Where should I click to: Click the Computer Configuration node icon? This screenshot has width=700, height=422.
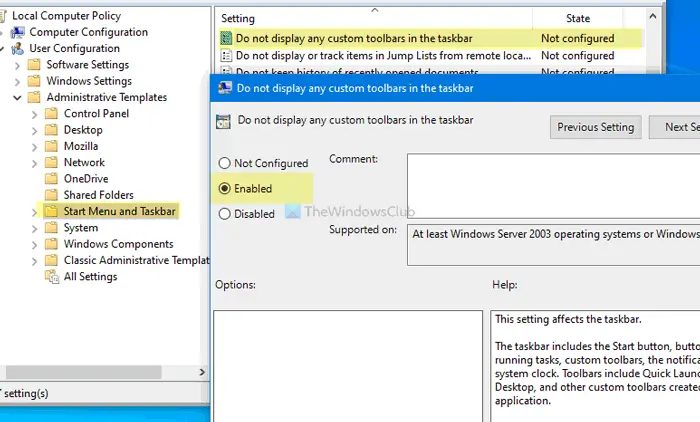pyautogui.click(x=18, y=32)
